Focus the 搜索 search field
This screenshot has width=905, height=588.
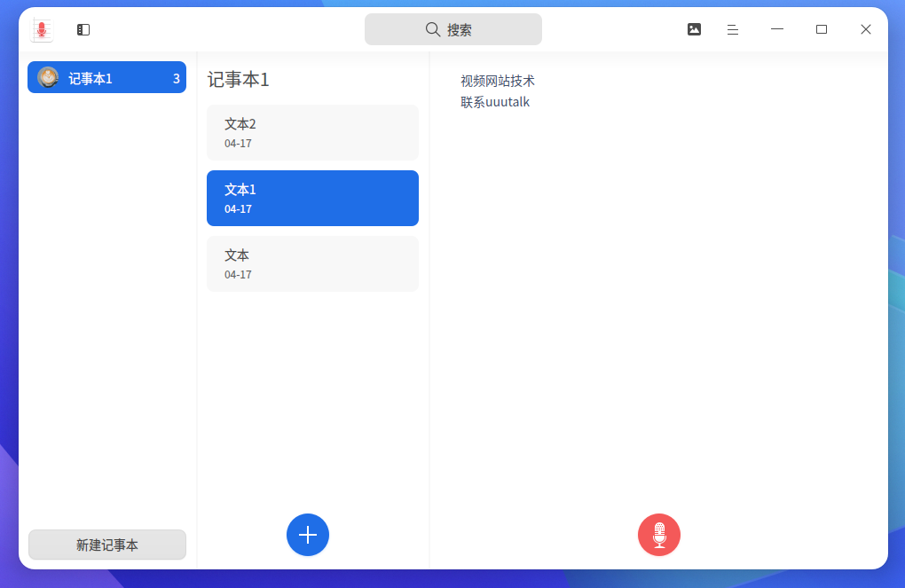[453, 29]
